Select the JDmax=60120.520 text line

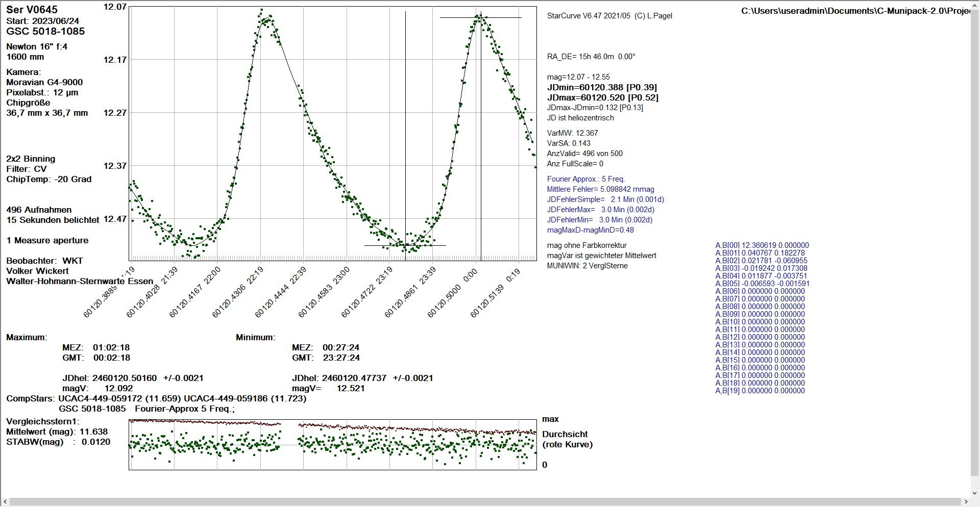click(603, 97)
